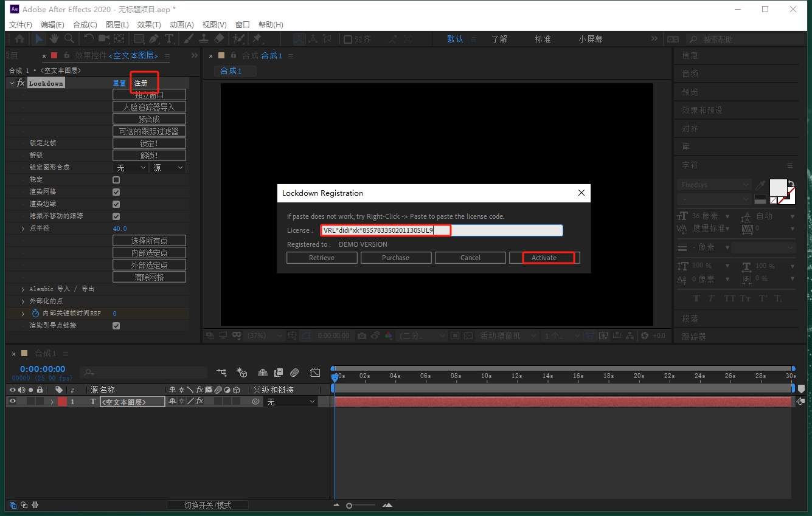
Task: Click the white fill color swatch
Action: (778, 187)
